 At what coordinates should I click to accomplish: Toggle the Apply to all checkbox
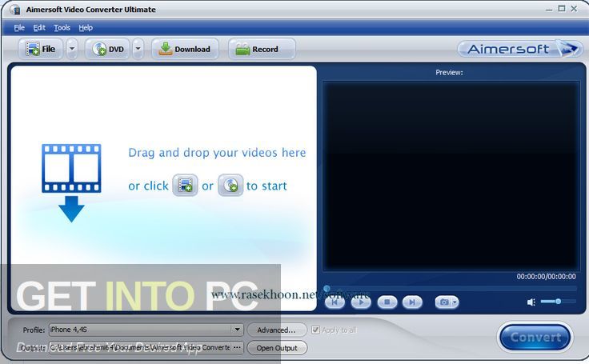point(315,330)
